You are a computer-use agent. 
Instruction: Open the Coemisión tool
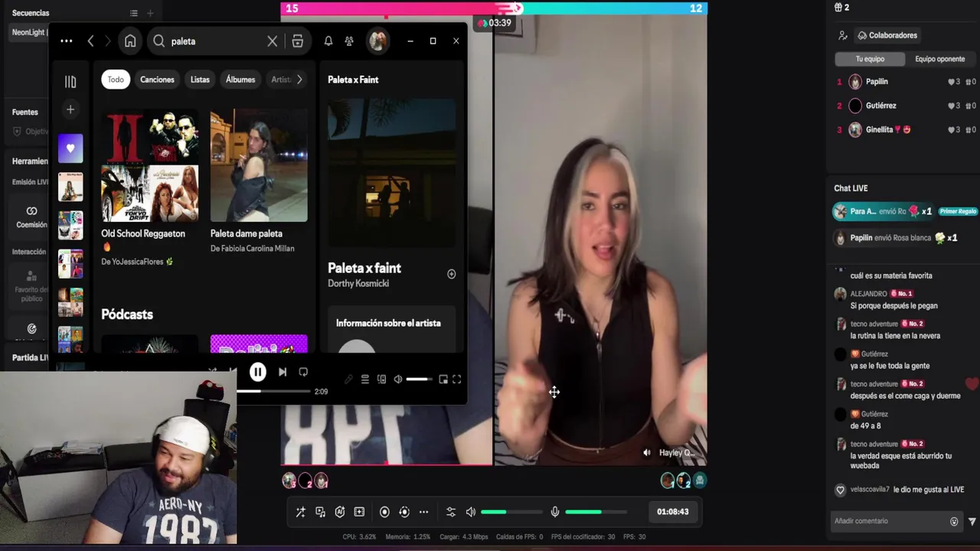pyautogui.click(x=31, y=217)
